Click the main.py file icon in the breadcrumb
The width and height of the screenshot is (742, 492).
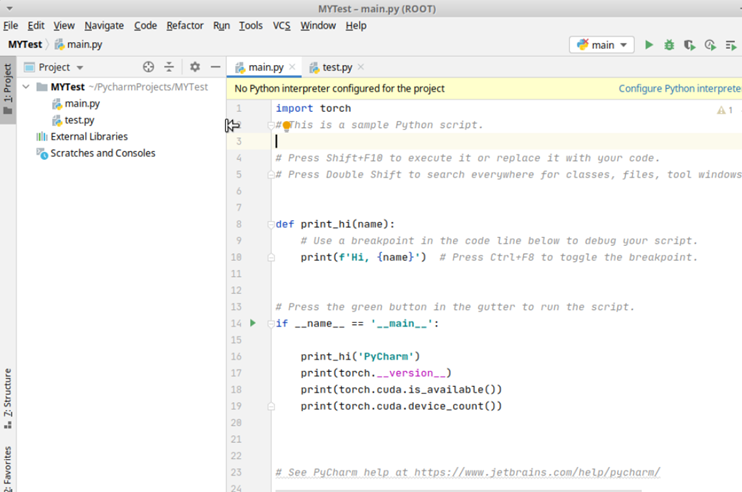(x=59, y=44)
